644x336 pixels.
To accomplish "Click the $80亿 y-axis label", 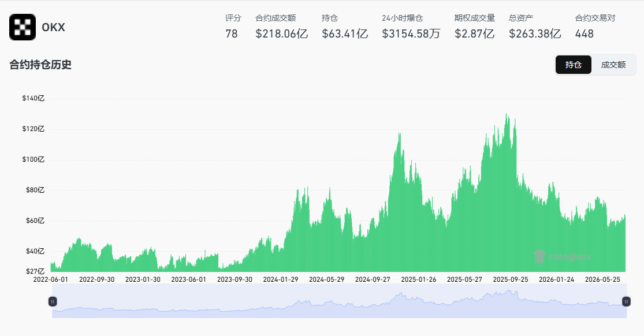I will 35,190.
